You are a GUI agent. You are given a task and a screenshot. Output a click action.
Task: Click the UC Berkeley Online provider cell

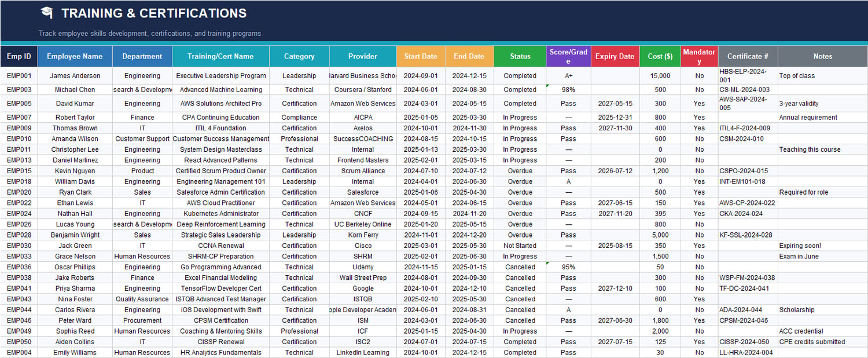[x=363, y=224]
